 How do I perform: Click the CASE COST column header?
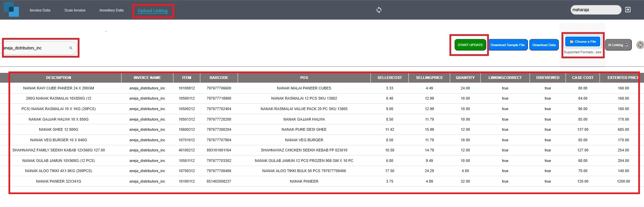coord(583,78)
